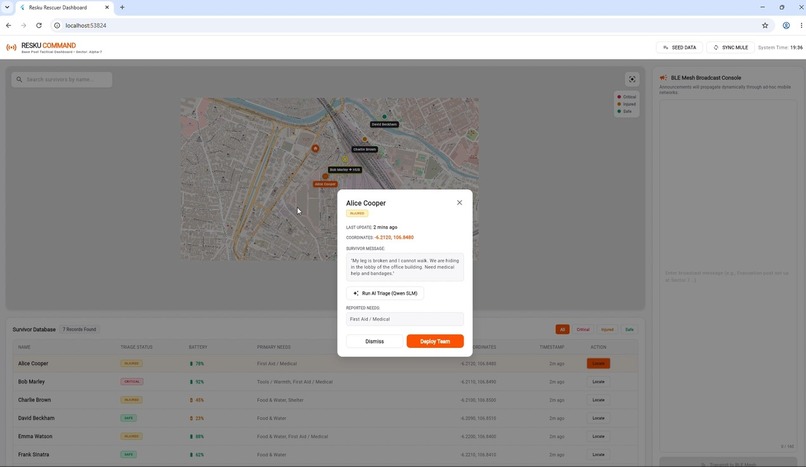
Task: Click Charlie Brown's 45% battery indicator
Action: click(197, 400)
